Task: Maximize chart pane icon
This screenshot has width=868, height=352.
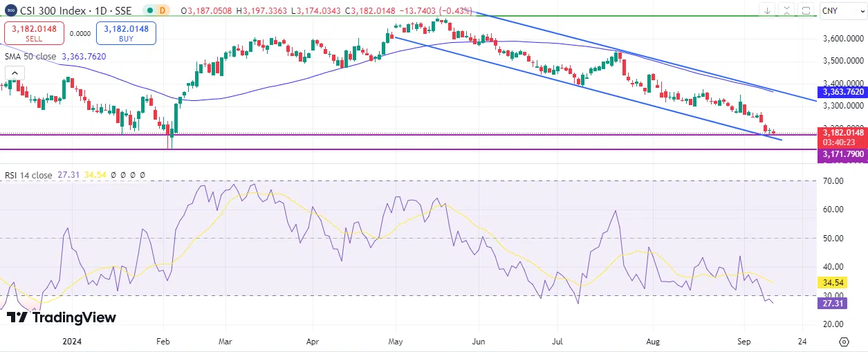Action: tap(806, 10)
